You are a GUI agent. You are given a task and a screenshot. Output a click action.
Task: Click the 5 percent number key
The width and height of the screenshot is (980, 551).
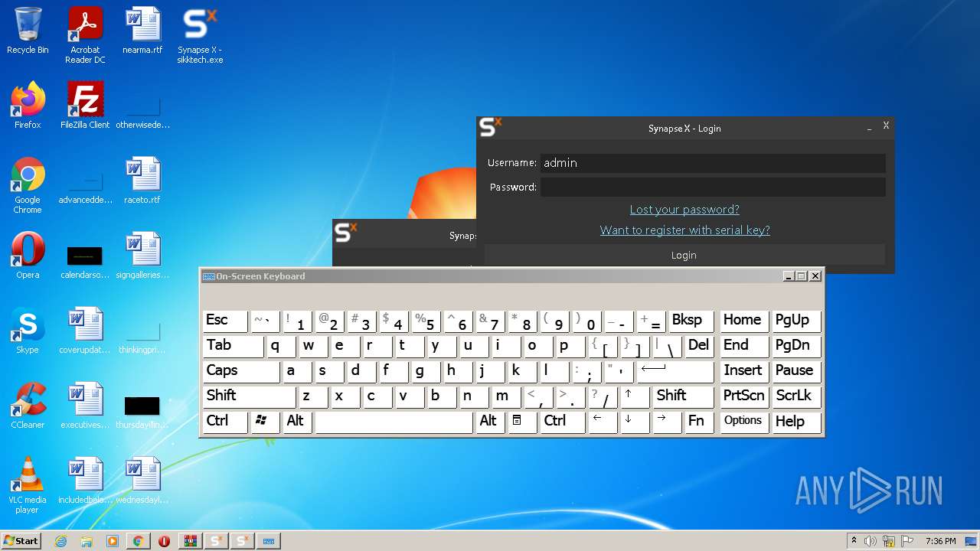426,321
